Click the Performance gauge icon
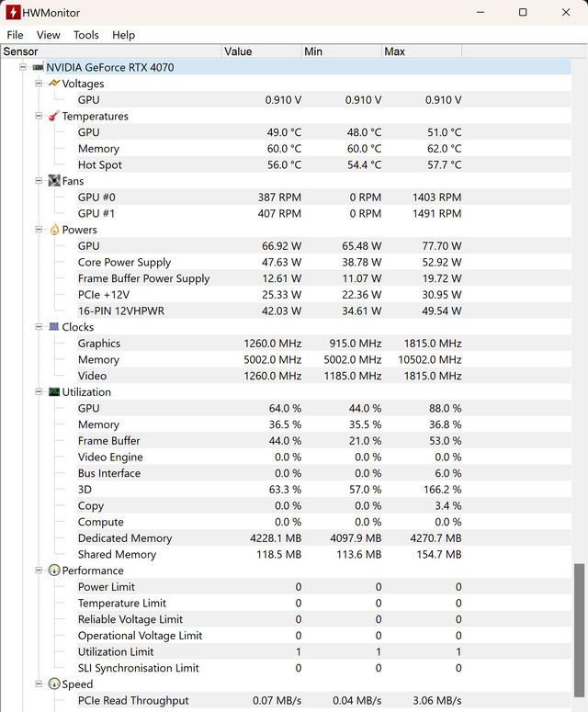The height and width of the screenshot is (712, 588). click(x=54, y=571)
